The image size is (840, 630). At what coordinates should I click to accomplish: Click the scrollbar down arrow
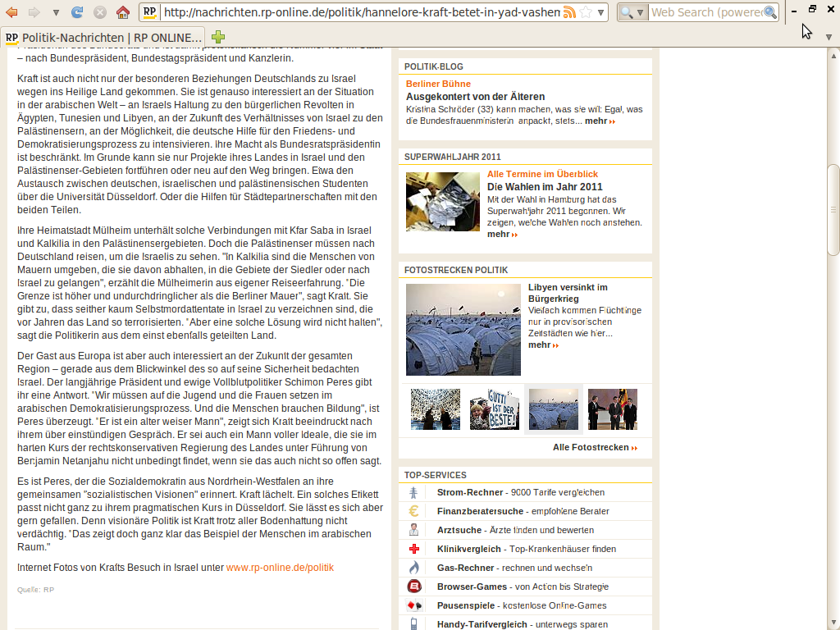(833, 623)
